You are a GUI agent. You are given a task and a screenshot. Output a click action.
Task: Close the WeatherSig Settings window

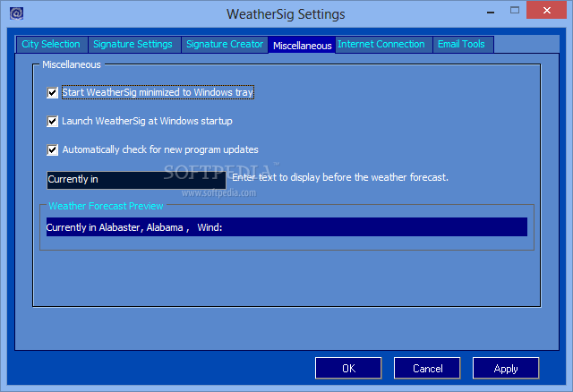(x=546, y=10)
